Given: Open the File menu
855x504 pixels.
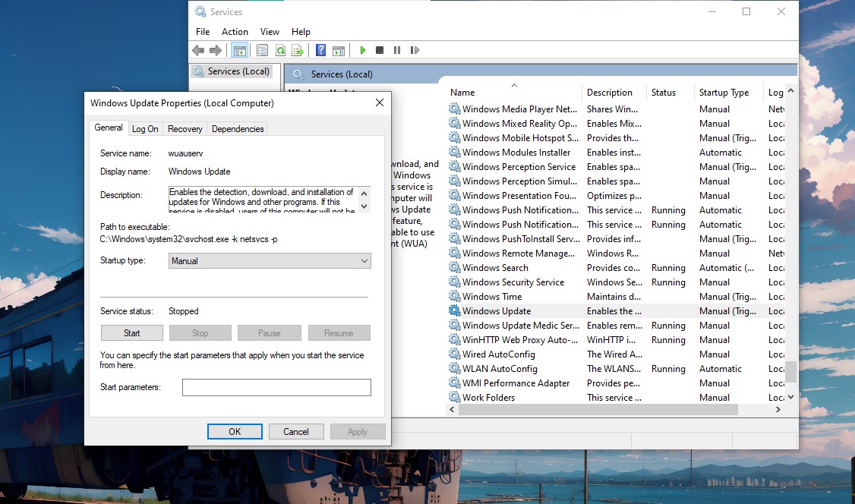Looking at the screenshot, I should click(x=203, y=32).
